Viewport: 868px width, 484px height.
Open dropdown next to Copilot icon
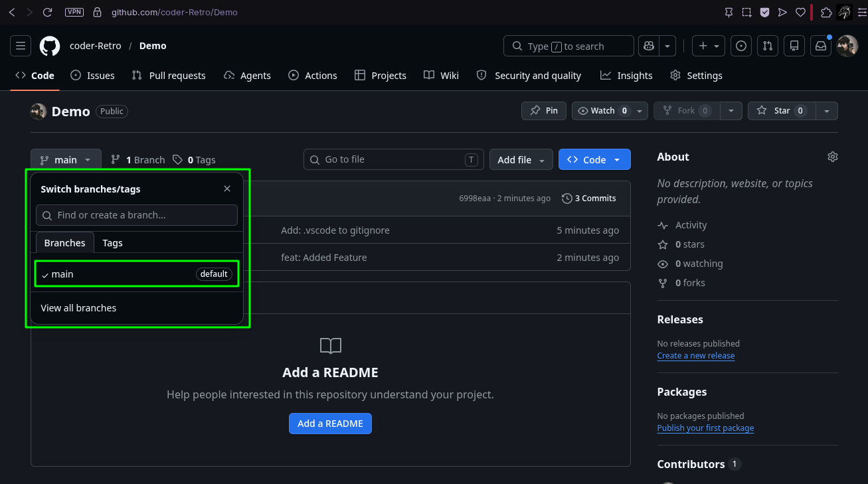[x=667, y=46]
